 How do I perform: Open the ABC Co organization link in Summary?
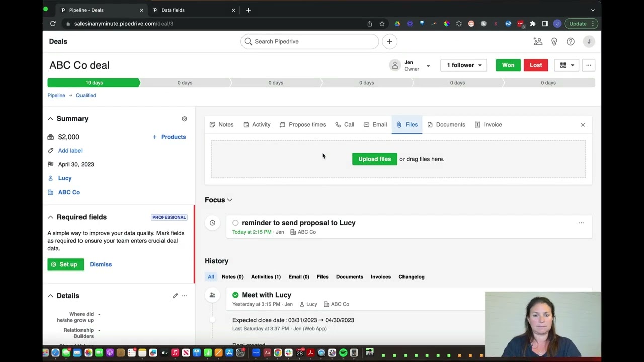(69, 192)
